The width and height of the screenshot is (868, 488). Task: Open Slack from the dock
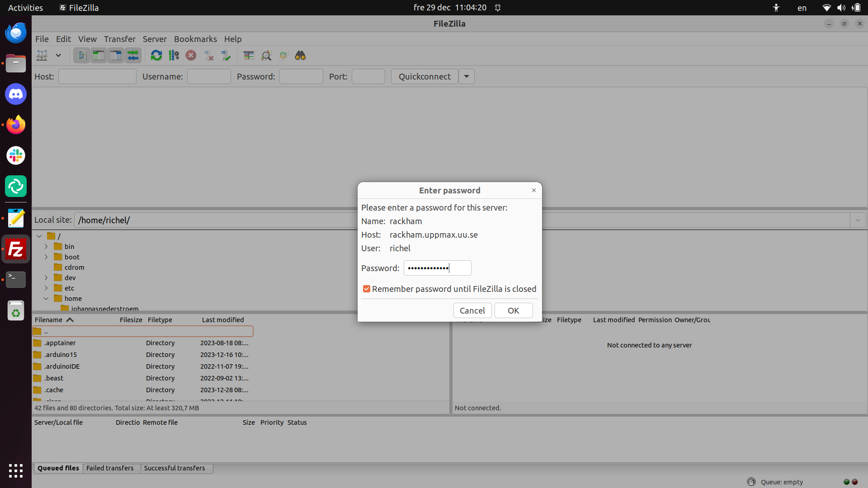[x=16, y=155]
